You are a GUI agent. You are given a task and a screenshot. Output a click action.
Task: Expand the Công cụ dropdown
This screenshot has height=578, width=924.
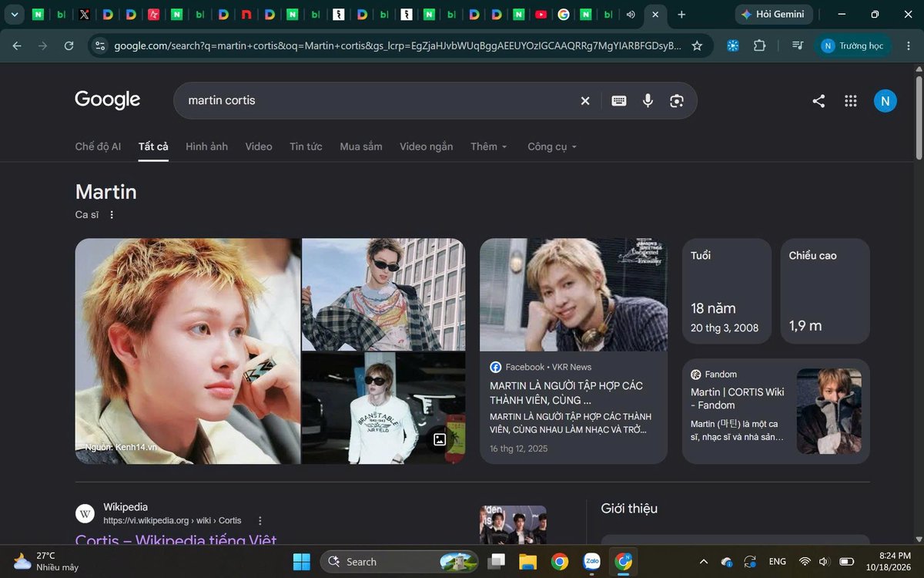(x=552, y=146)
